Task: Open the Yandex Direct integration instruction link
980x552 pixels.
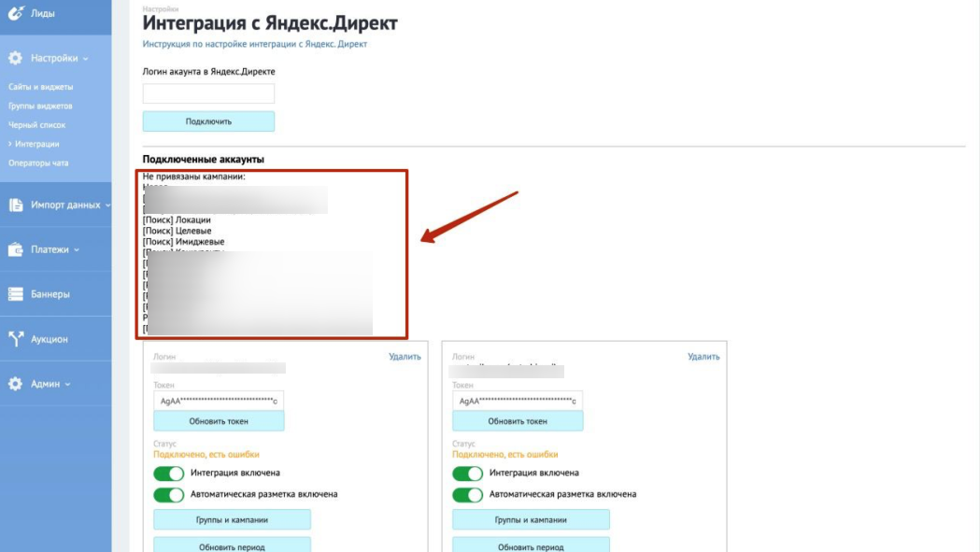Action: click(254, 44)
